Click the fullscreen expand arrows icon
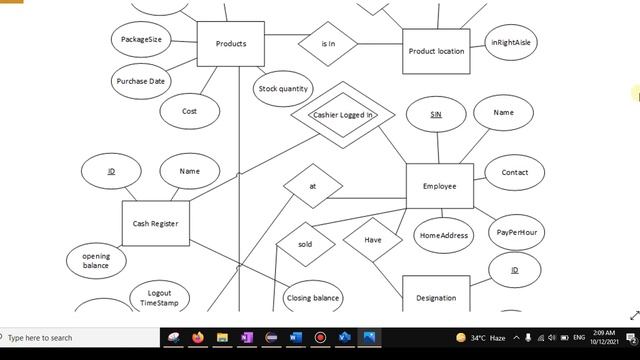The height and width of the screenshot is (360, 640). [634, 315]
